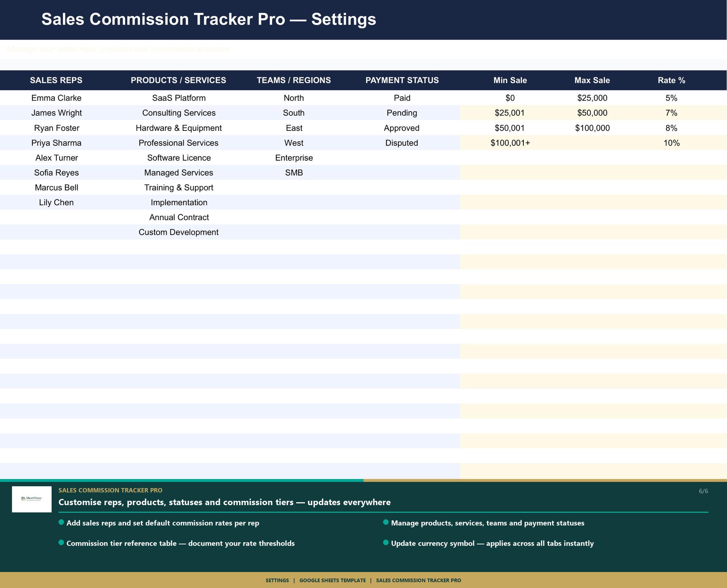Click the Sales Commission Tracker Pro — Settings title
The image size is (727, 588).
coord(209,19)
